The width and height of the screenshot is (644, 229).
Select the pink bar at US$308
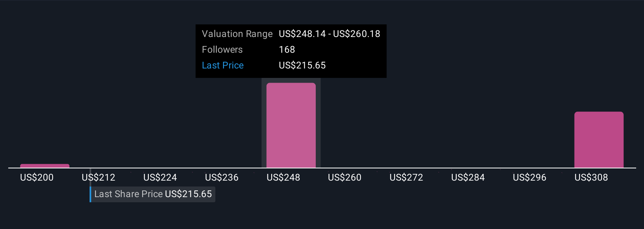[599, 140]
